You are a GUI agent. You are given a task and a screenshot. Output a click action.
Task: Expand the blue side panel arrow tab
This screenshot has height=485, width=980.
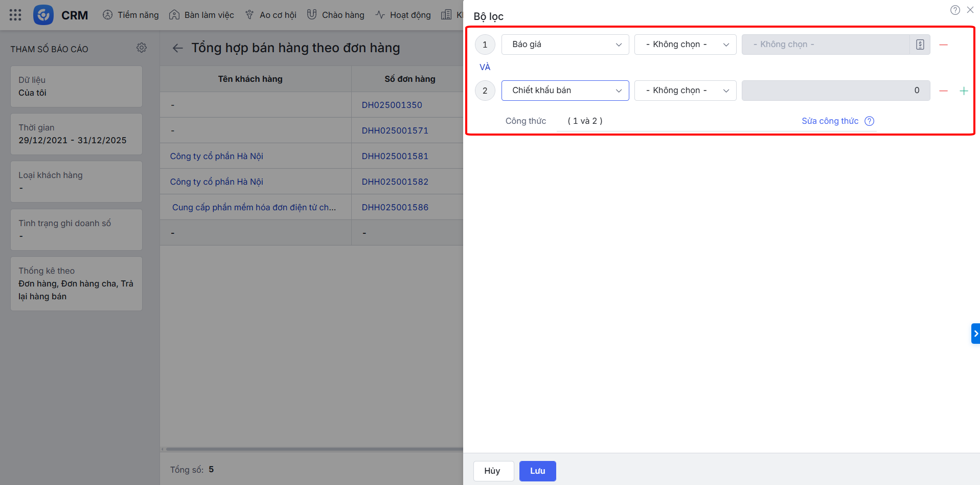click(975, 334)
